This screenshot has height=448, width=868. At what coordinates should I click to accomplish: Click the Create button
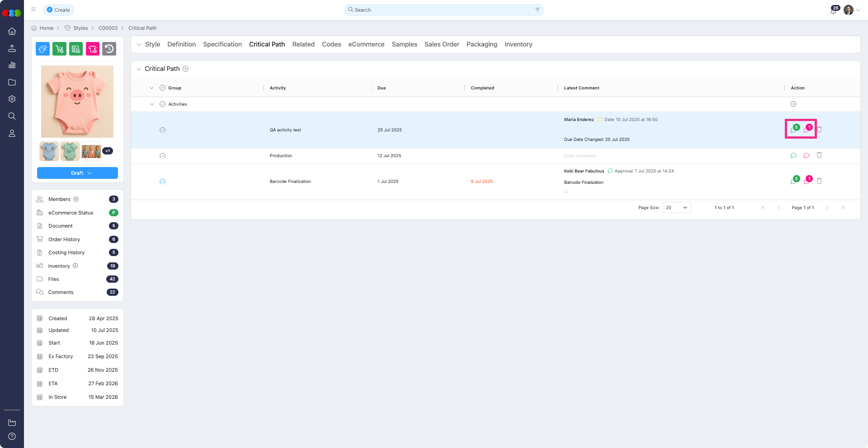coord(58,10)
